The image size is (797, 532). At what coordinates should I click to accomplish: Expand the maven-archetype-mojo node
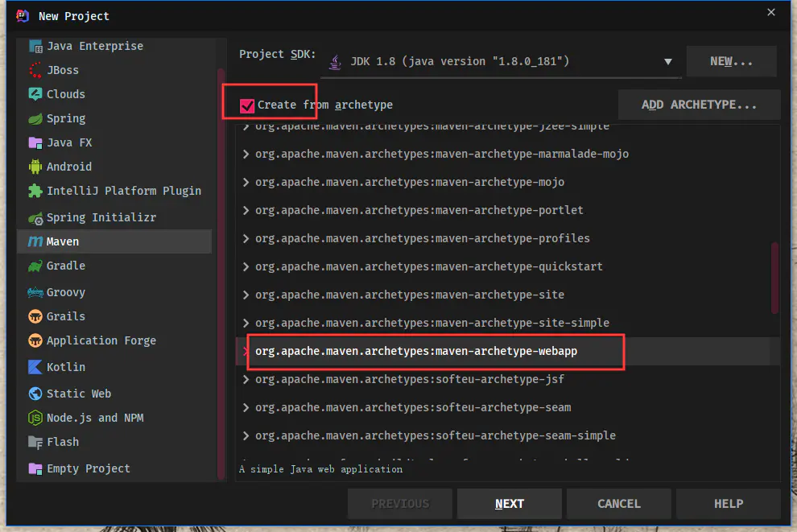(x=246, y=183)
